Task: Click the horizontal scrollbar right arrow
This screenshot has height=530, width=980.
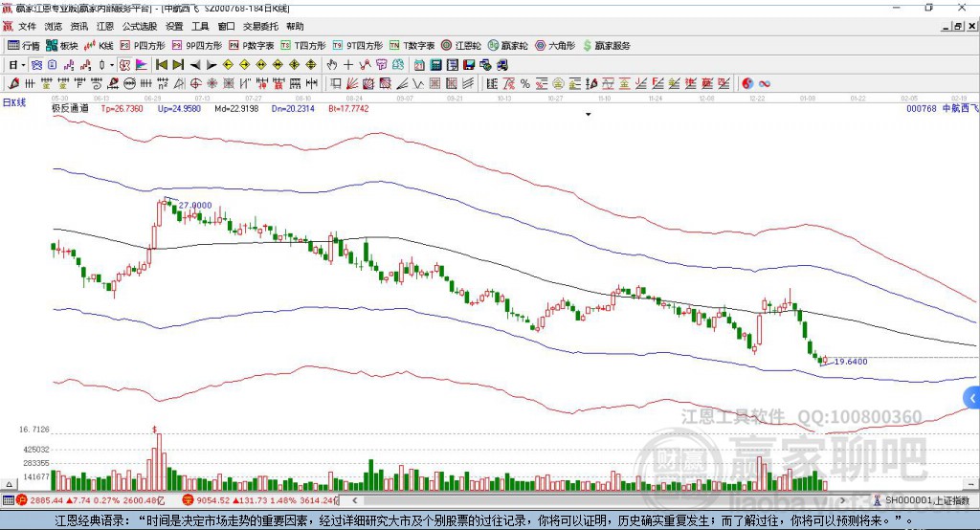Action: 842,500
